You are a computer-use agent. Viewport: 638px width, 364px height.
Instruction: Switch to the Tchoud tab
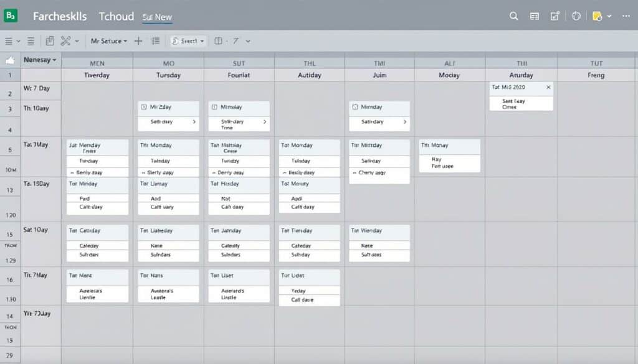pyautogui.click(x=117, y=16)
